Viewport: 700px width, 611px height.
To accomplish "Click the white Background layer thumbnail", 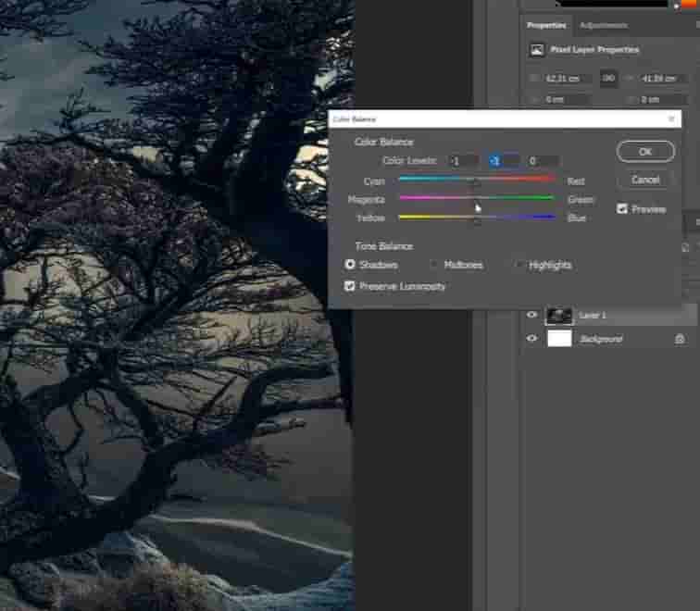I will pyautogui.click(x=559, y=339).
